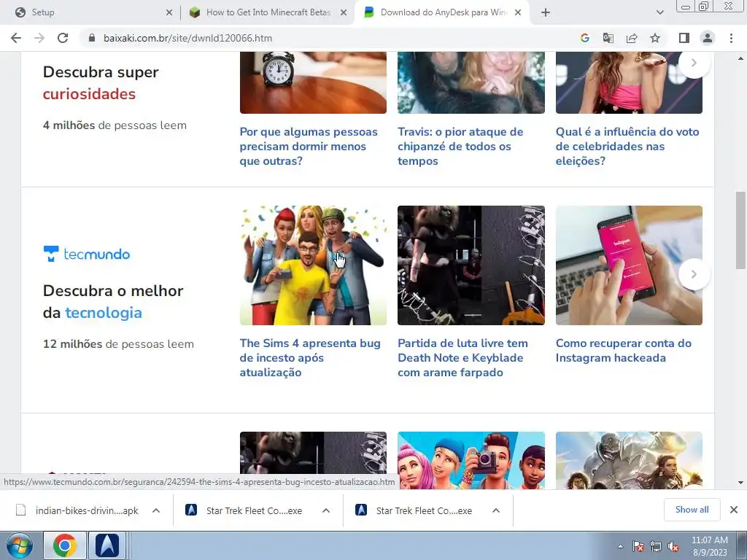Show hidden system tray icons
The image size is (747, 560).
[620, 546]
